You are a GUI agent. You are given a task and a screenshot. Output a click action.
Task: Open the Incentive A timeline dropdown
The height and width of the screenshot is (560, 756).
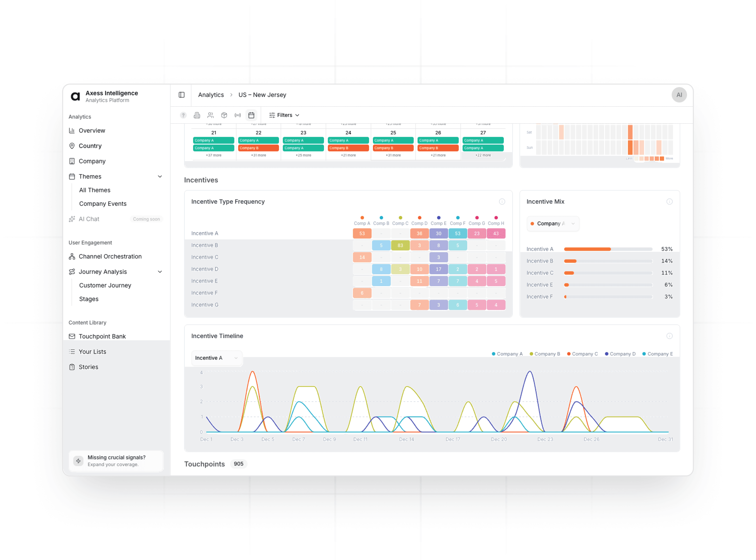click(x=216, y=358)
